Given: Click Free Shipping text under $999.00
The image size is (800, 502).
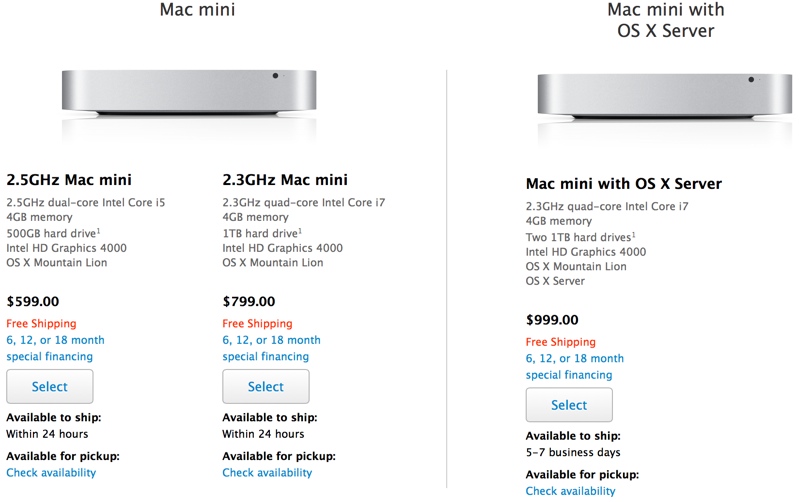Looking at the screenshot, I should (561, 342).
